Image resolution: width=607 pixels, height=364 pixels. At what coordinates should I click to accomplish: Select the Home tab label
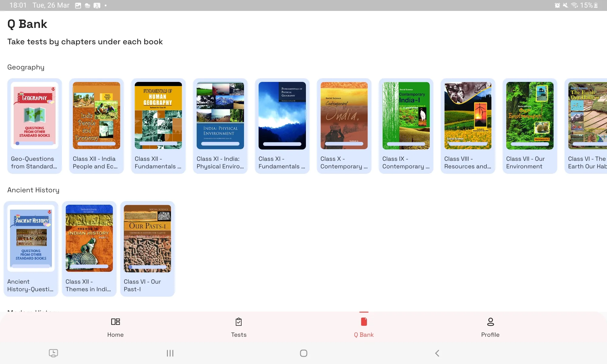[115, 335]
